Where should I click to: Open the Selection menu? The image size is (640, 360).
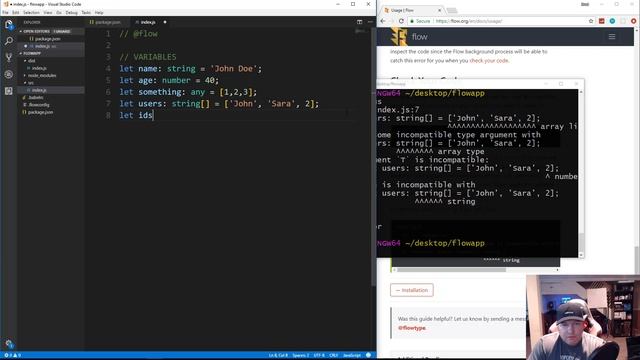(31, 13)
